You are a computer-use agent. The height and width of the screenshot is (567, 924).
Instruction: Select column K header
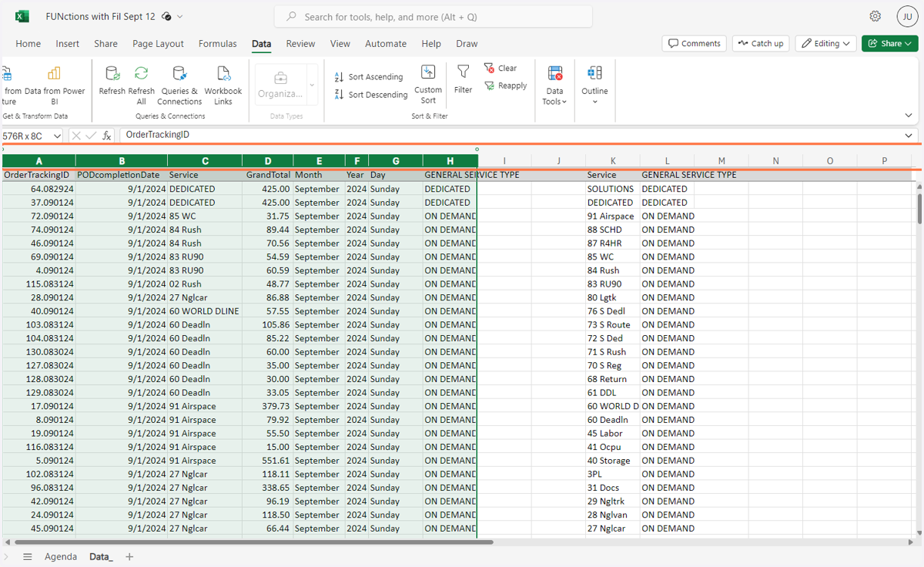613,161
